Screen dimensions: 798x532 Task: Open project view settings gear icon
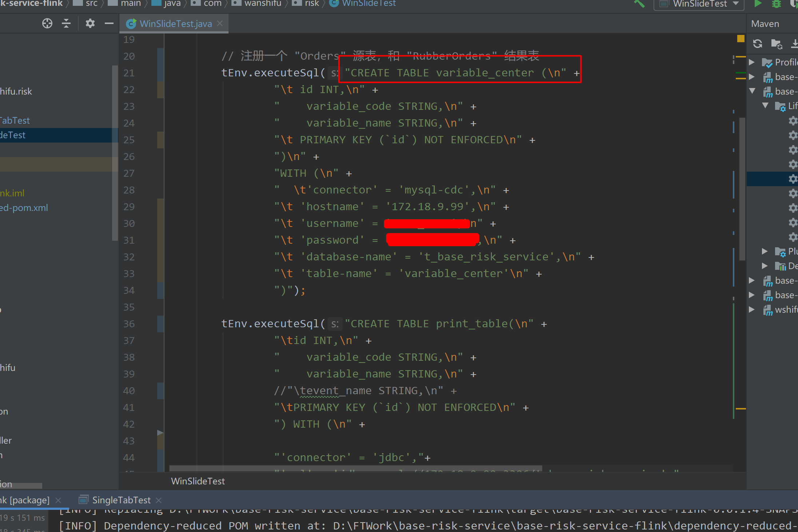pyautogui.click(x=90, y=24)
